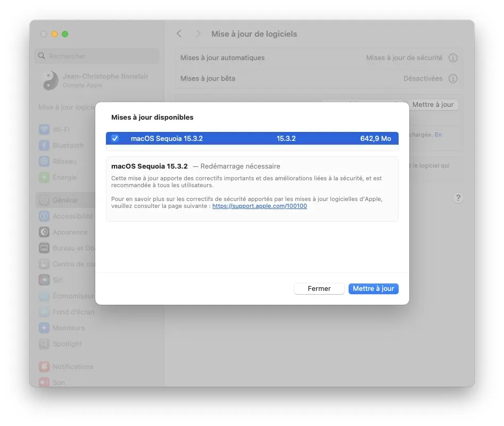
Task: Click the Mises à jour de sécurité value
Action: [404, 58]
